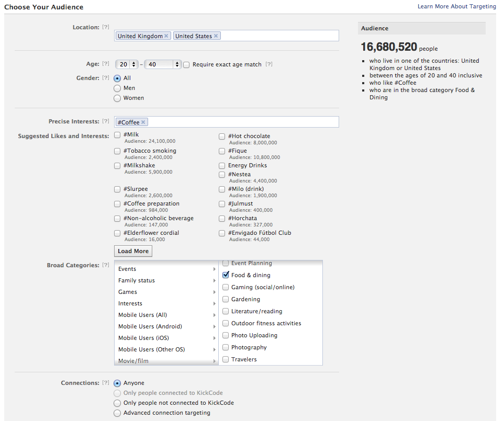Screen dimensions: 504x421
Task: Check the #Horchata interest
Action: 222,219
